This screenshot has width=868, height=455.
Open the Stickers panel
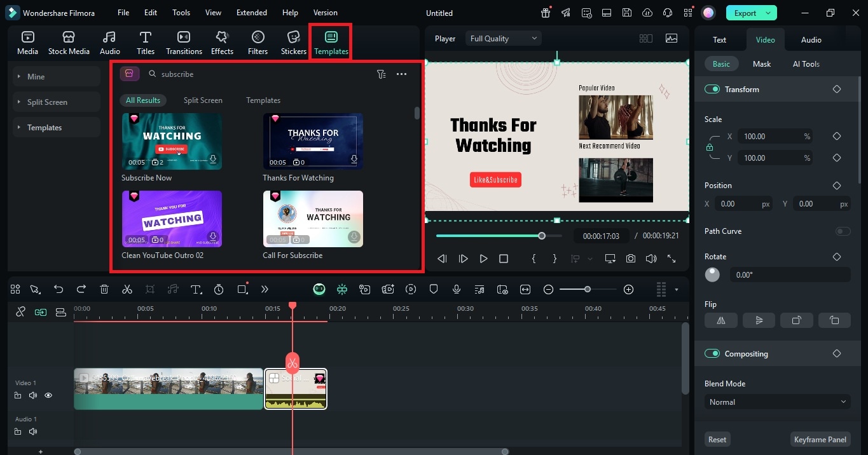(x=293, y=42)
